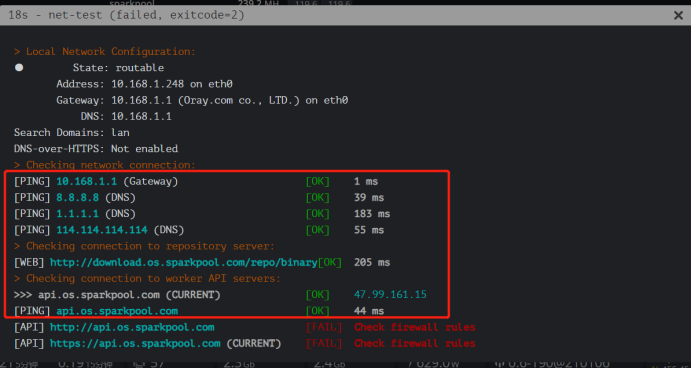Close the net-test output window
The width and height of the screenshot is (692, 369).
pos(678,16)
